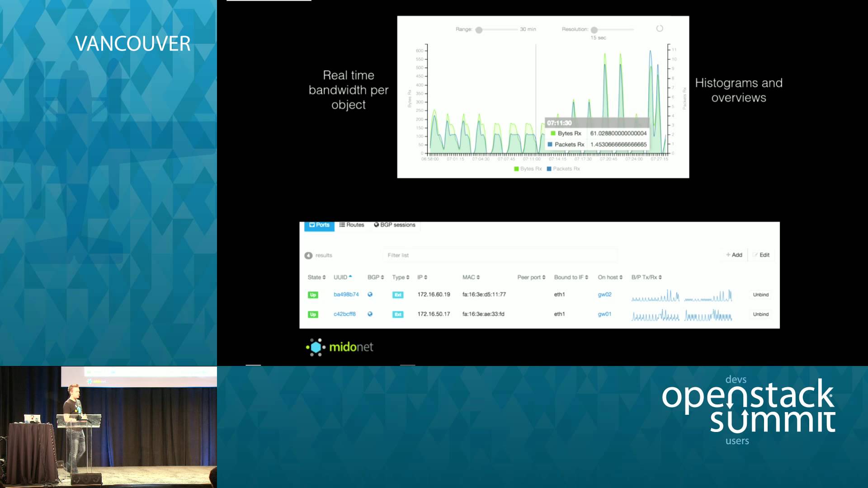Toggle the Packets Rx legend below the chart
Viewport: 868px width, 488px height.
[564, 168]
